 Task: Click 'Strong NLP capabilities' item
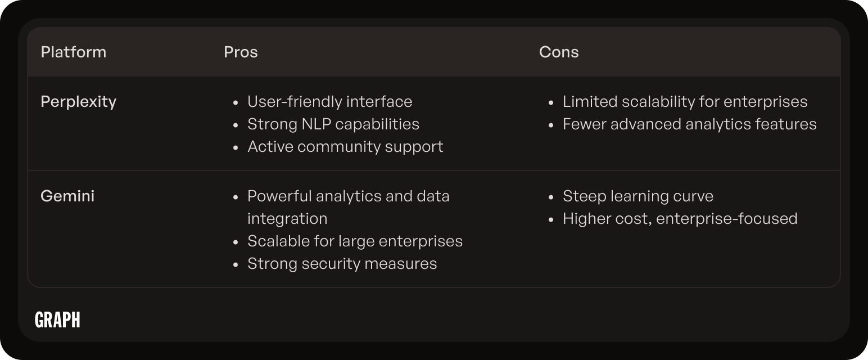(333, 124)
